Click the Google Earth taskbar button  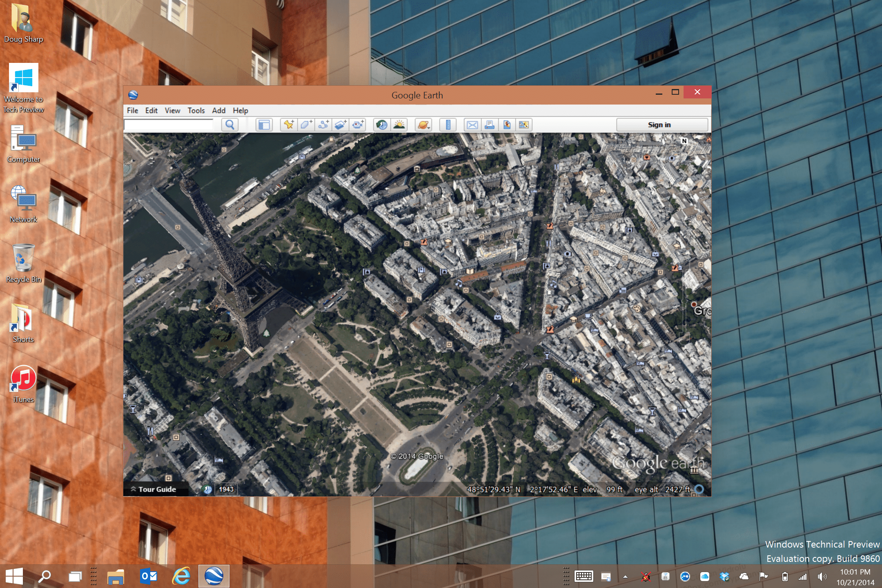click(214, 576)
